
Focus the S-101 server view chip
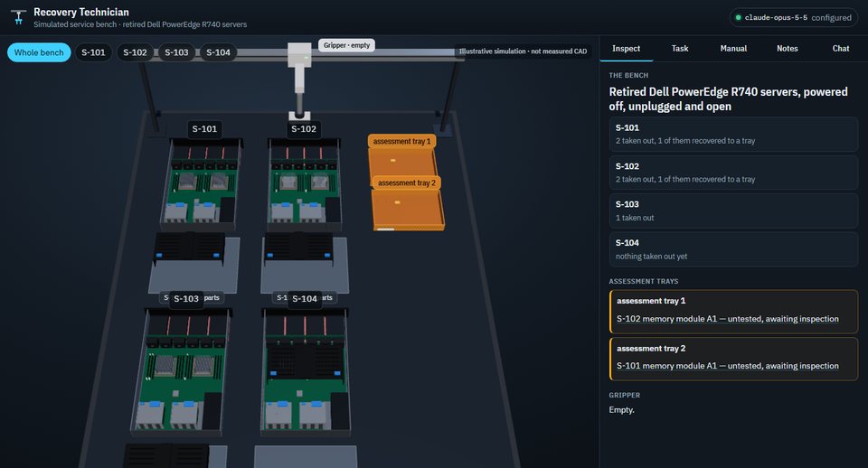pos(93,52)
